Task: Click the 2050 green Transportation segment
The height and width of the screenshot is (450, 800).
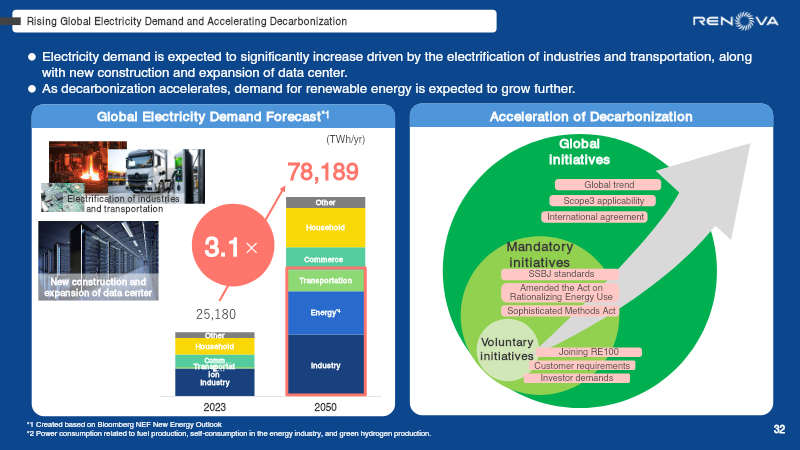Action: (x=326, y=281)
